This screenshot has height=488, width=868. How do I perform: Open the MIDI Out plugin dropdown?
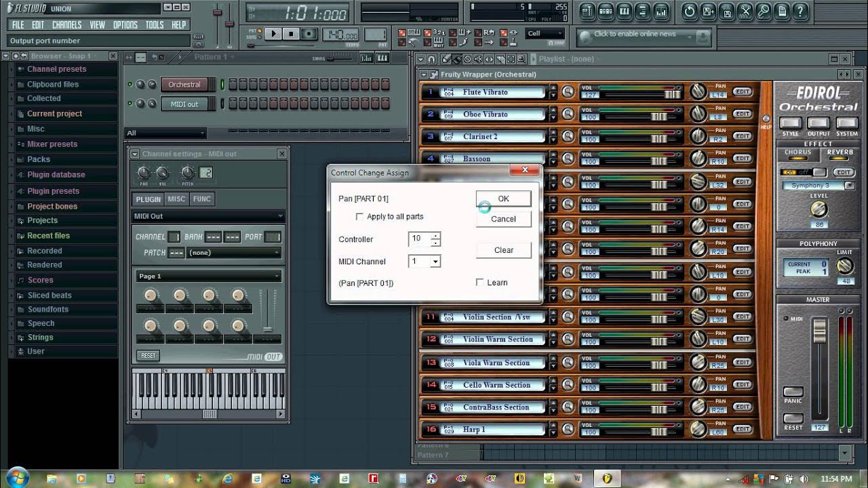click(208, 216)
